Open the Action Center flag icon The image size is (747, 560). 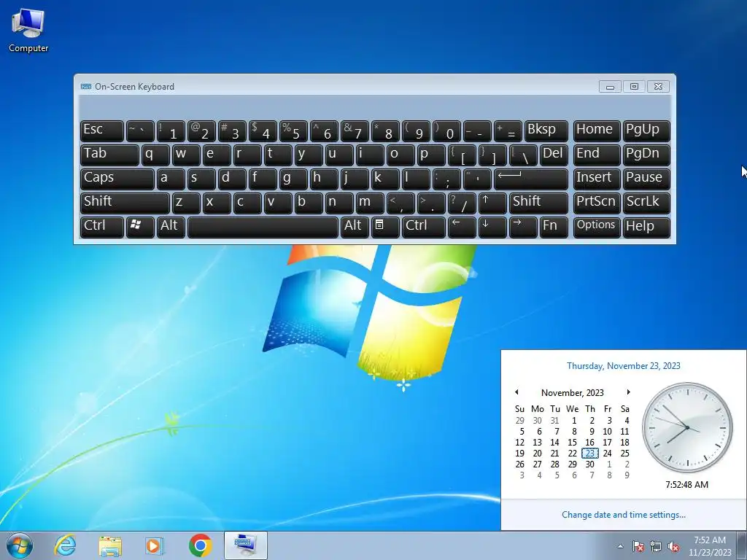[638, 546]
